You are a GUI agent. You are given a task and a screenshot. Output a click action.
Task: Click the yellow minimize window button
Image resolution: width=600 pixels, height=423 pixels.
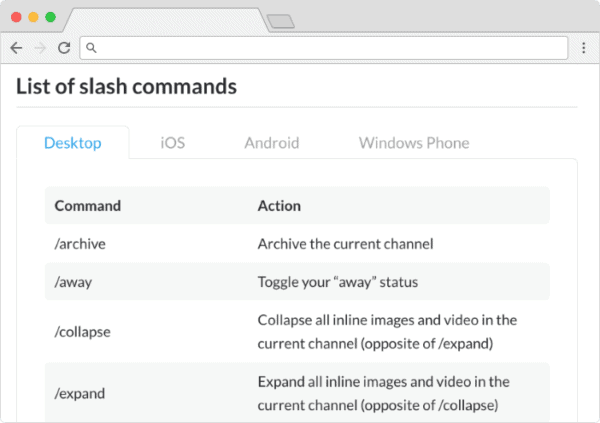coord(33,17)
